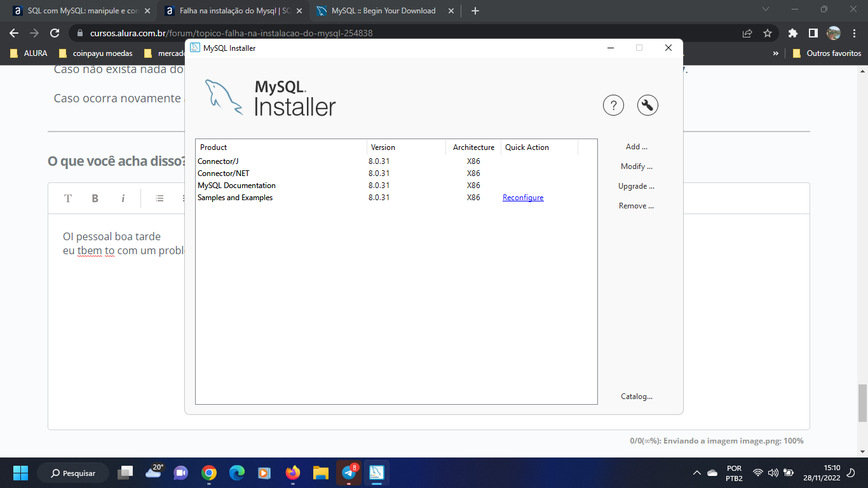Open Outros favoritos bookmark folder
This screenshot has height=488, width=868.
point(827,53)
